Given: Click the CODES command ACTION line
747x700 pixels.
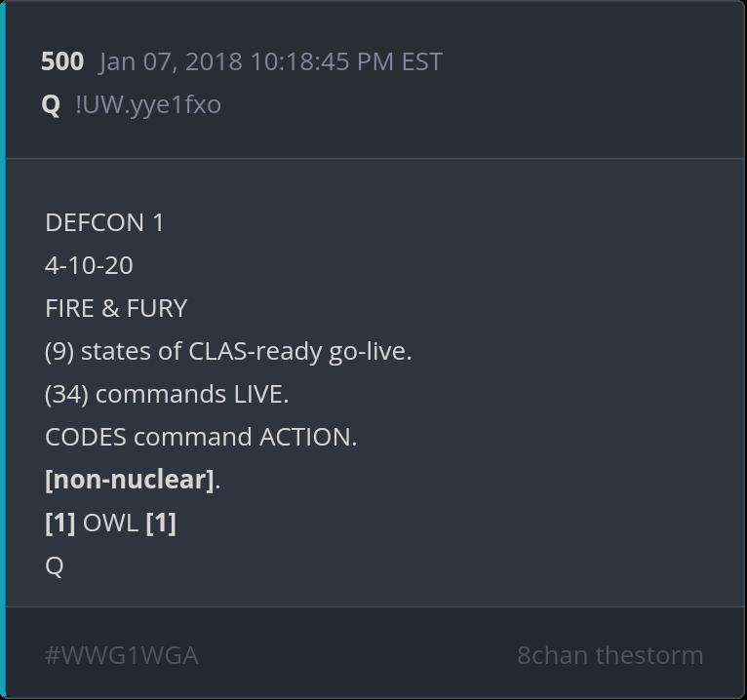Looking at the screenshot, I should click(201, 437).
